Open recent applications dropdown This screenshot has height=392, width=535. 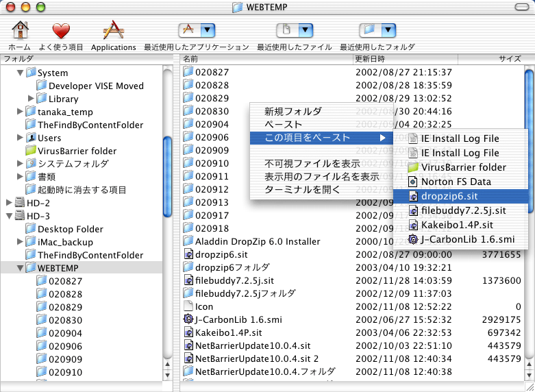click(197, 31)
